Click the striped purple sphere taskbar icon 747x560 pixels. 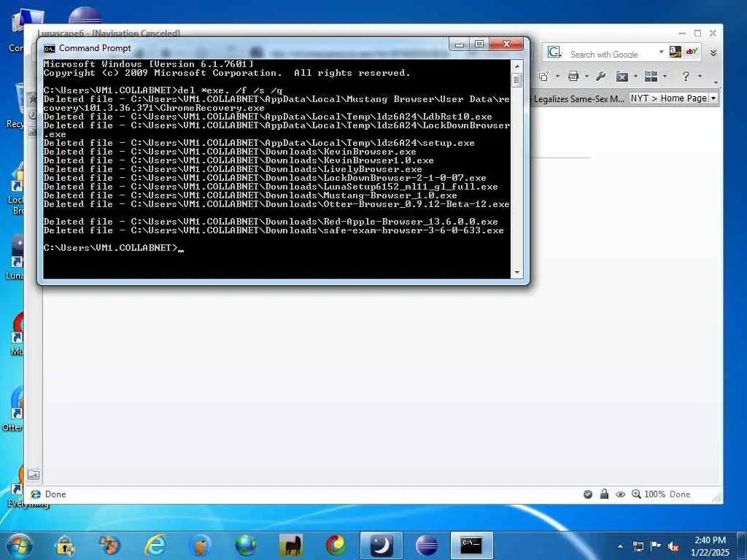[426, 545]
